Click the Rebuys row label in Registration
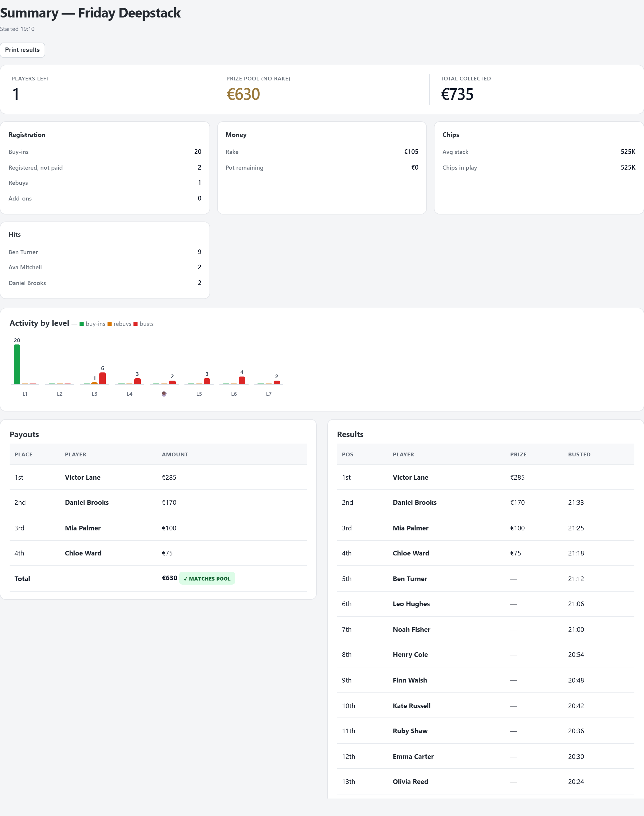Image resolution: width=644 pixels, height=816 pixels. point(18,183)
